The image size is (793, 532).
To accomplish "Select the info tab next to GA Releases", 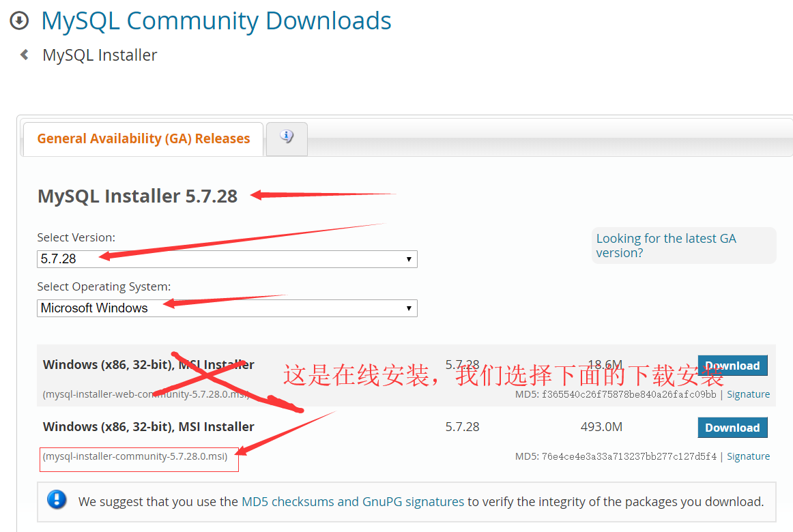I will click(287, 138).
